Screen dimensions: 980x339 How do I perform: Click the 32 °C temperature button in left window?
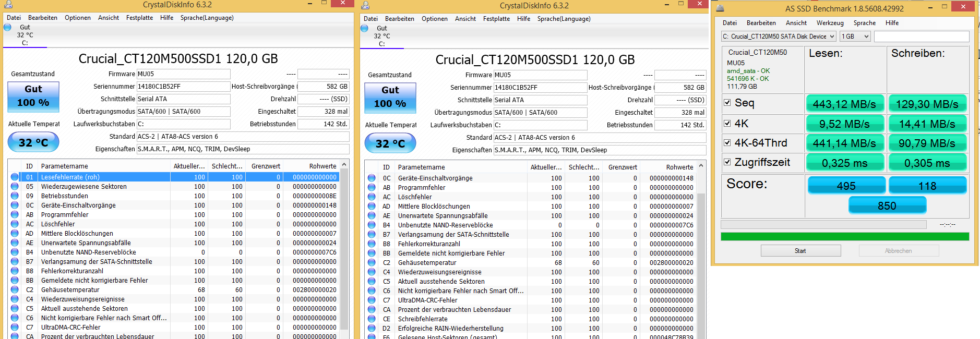[x=33, y=142]
